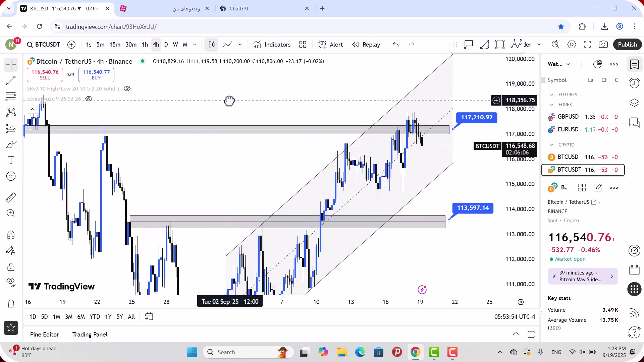Toggle lock all drawings
This screenshot has height=362, width=644.
[x=11, y=267]
